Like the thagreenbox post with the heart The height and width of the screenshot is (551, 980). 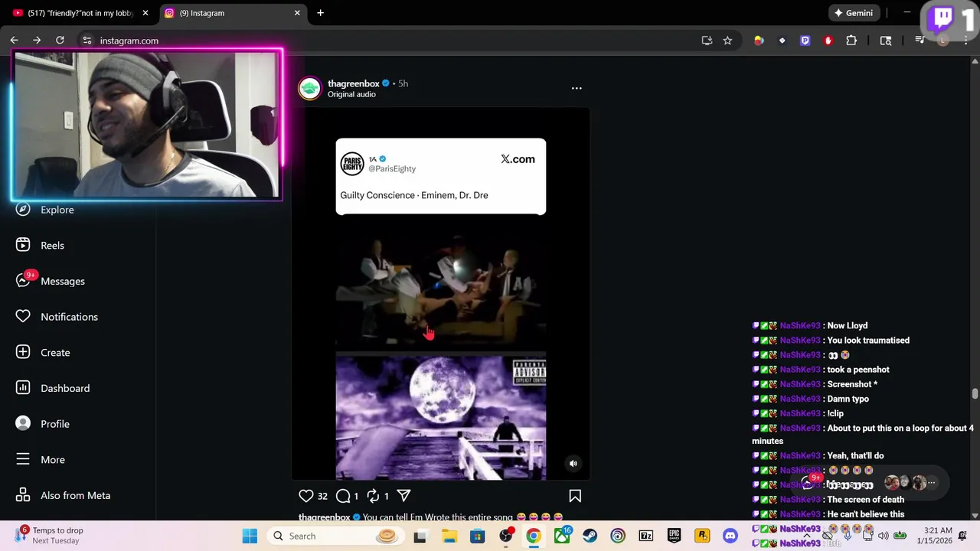(306, 496)
